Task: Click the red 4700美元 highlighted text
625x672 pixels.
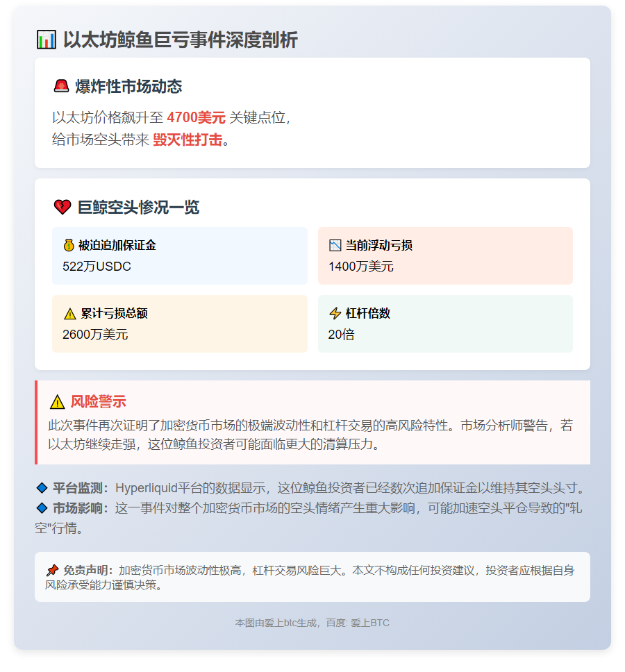Action: tap(196, 117)
